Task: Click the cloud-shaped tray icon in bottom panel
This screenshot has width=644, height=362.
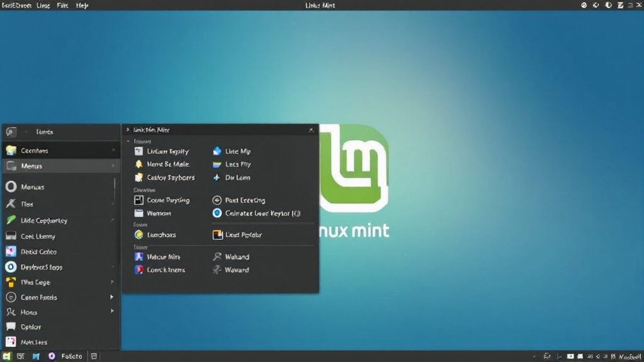Action: tap(547, 356)
